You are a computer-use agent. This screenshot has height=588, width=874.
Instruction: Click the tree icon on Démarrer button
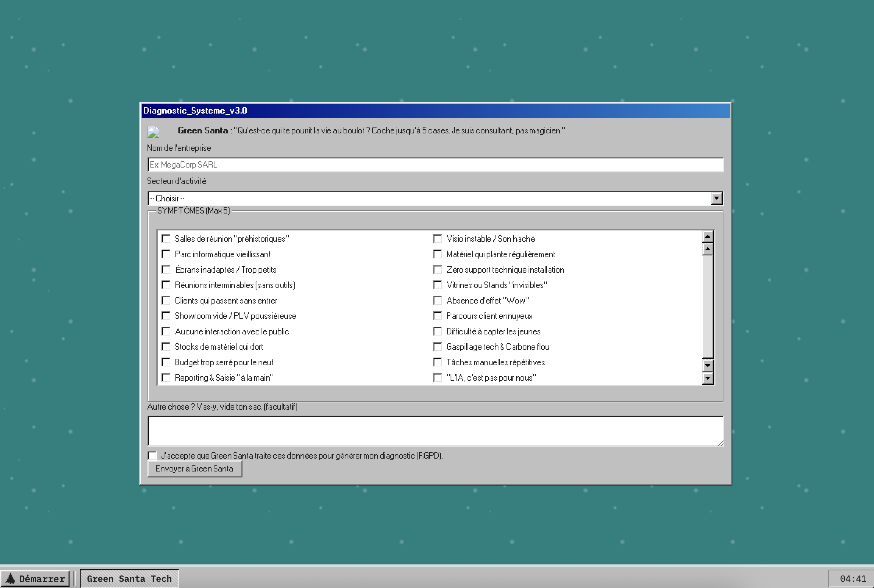click(11, 578)
